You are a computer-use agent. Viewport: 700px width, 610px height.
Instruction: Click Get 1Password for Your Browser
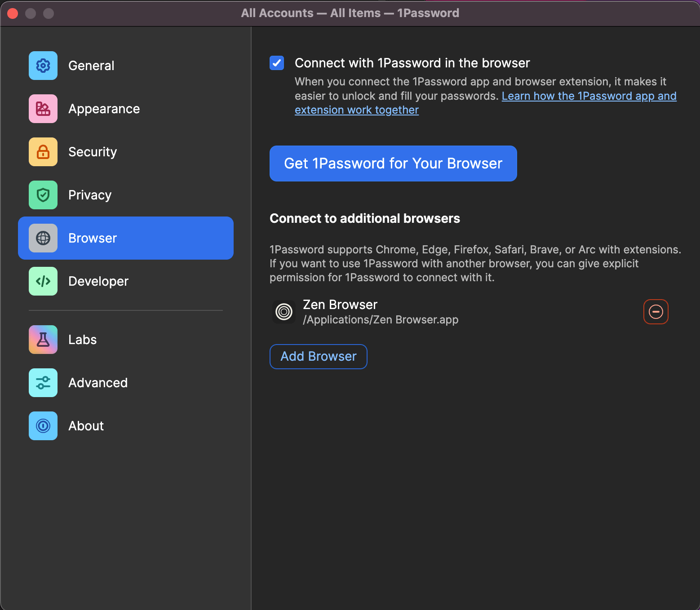click(393, 164)
